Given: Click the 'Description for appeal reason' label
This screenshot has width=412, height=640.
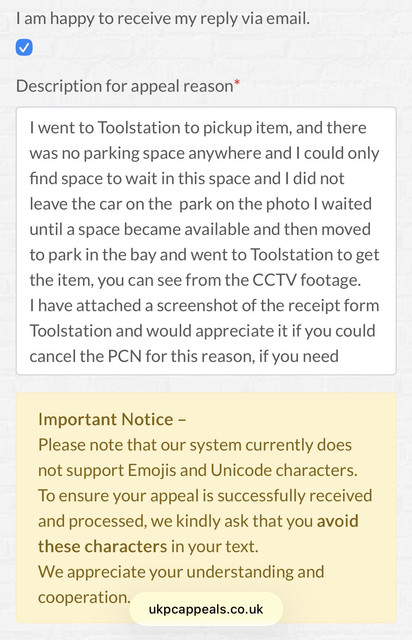Looking at the screenshot, I should (x=125, y=86).
